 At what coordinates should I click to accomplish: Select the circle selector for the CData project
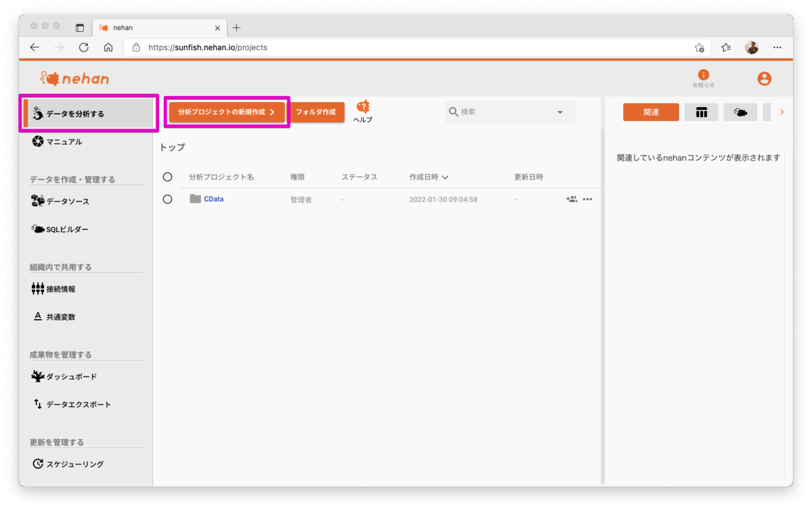[168, 198]
